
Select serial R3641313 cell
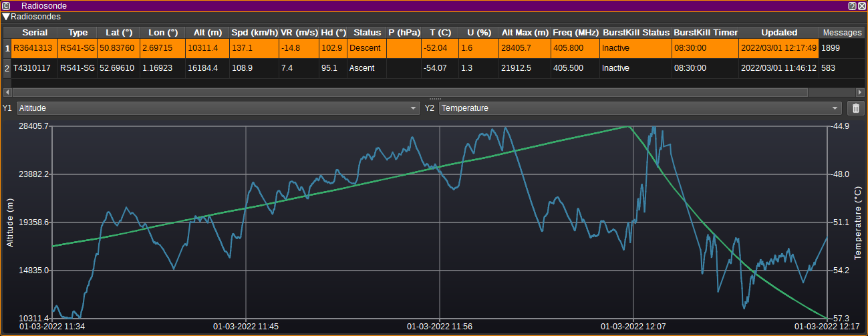[35, 48]
